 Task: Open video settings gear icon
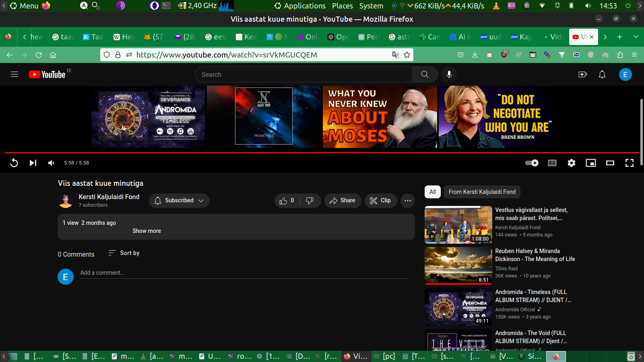pyautogui.click(x=571, y=163)
